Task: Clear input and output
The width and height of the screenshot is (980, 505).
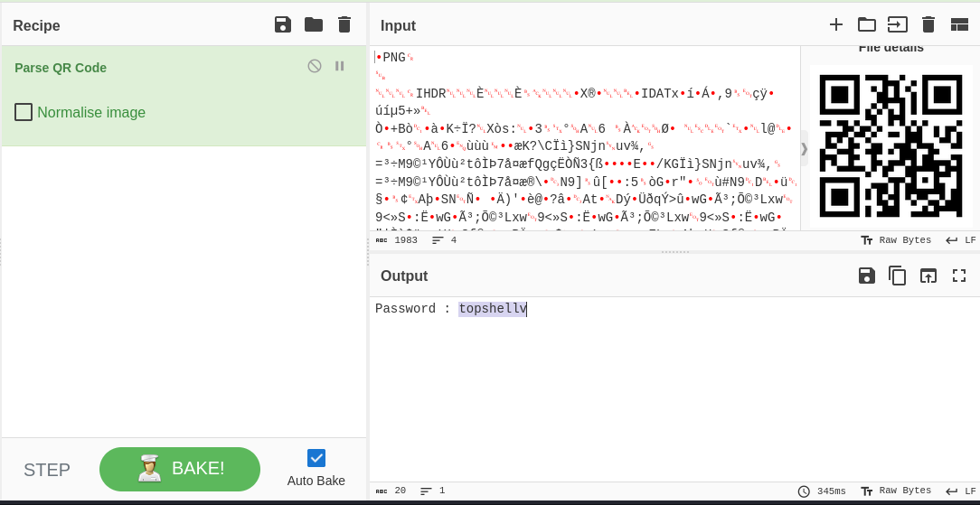Action: [928, 24]
